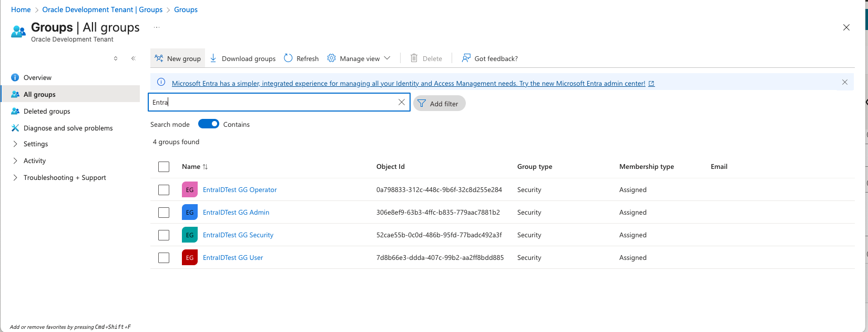Toggle the Search mode Contains switch
The height and width of the screenshot is (332, 868).
coord(209,124)
